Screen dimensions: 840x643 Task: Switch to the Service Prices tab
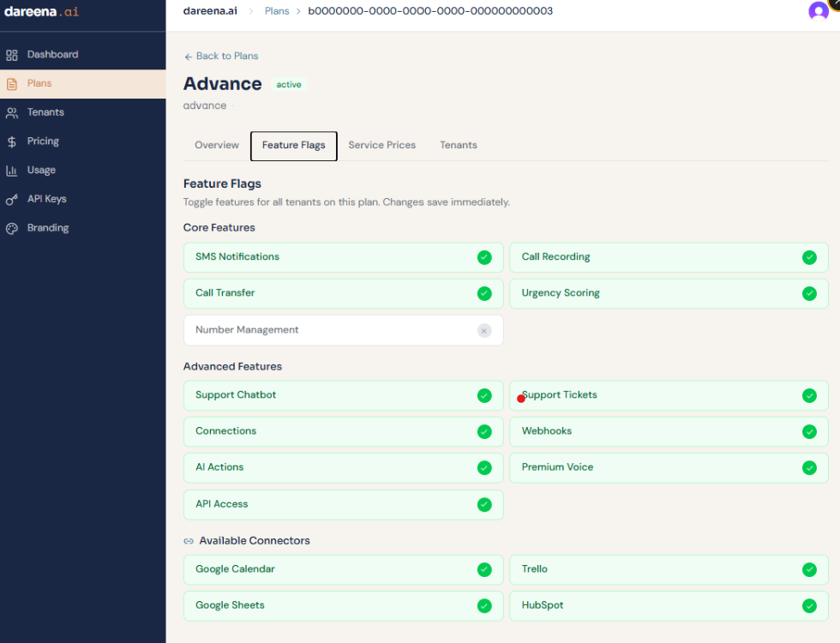point(381,146)
